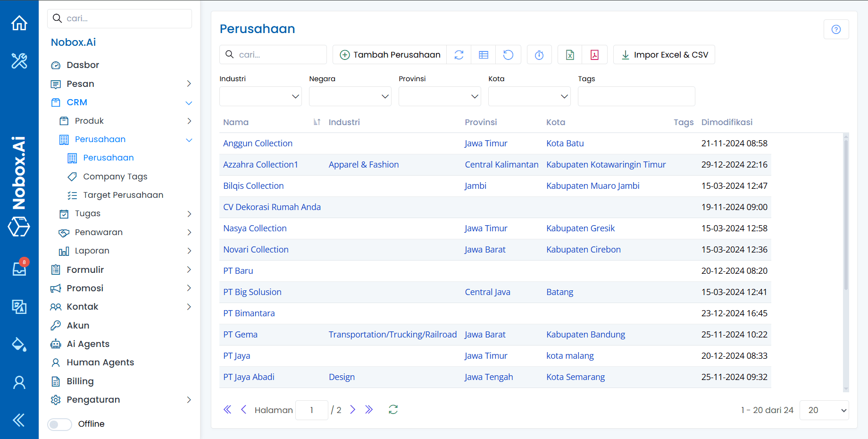Viewport: 868px width, 439px height.
Task: Open the Company Tags menu item
Action: point(115,177)
